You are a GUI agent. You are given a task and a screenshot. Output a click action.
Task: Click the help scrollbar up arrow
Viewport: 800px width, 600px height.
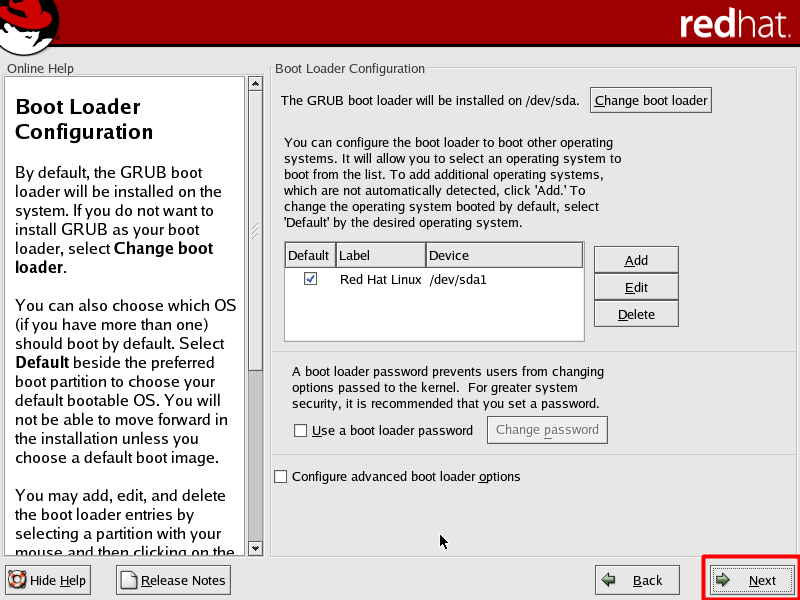[256, 83]
